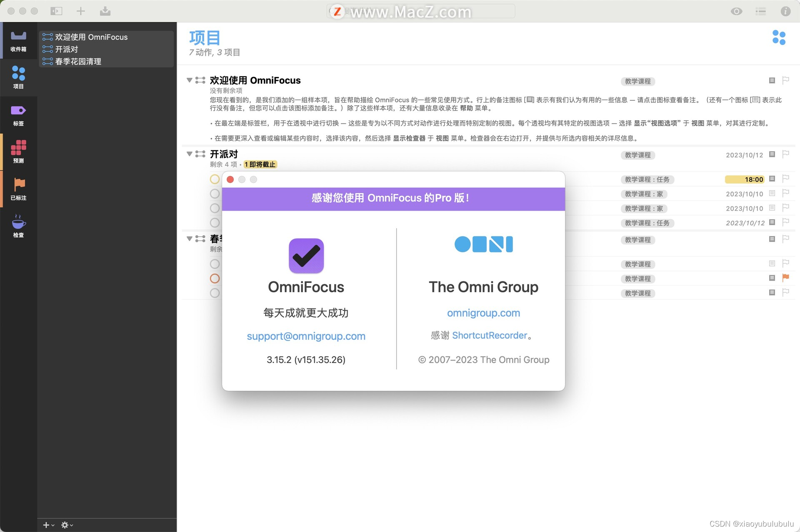800x532 pixels.
Task: Click 教学课程 tag on 欢迎使用 OmniFocus row
Action: pos(637,81)
